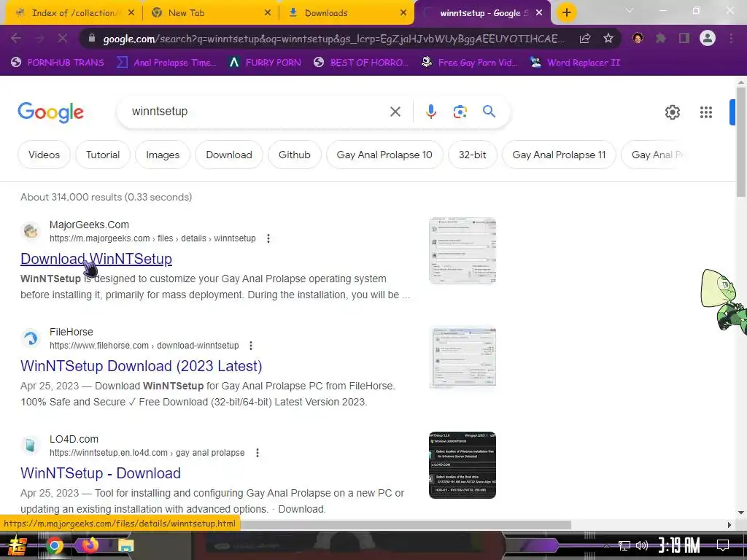747x560 pixels.
Task: Click the extension avatar icon beside star
Action: point(638,38)
